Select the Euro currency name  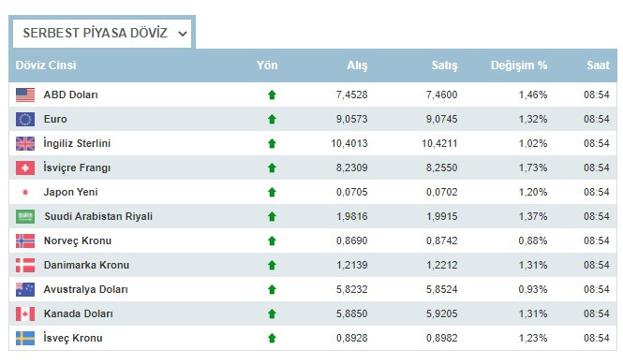click(55, 119)
